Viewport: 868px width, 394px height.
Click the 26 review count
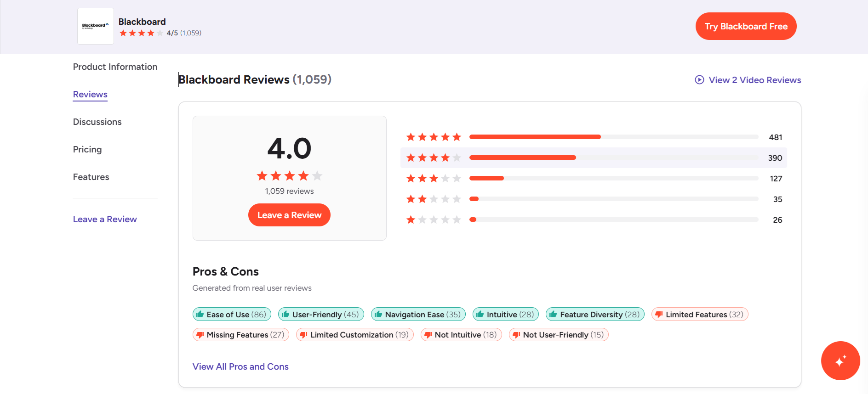[777, 220]
